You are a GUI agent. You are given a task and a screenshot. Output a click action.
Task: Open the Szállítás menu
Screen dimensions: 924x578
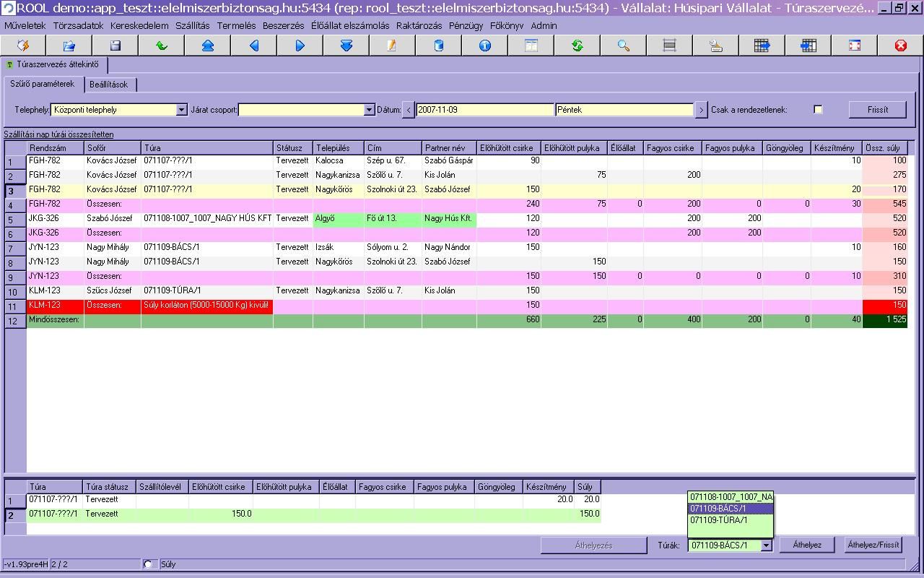pos(192,25)
